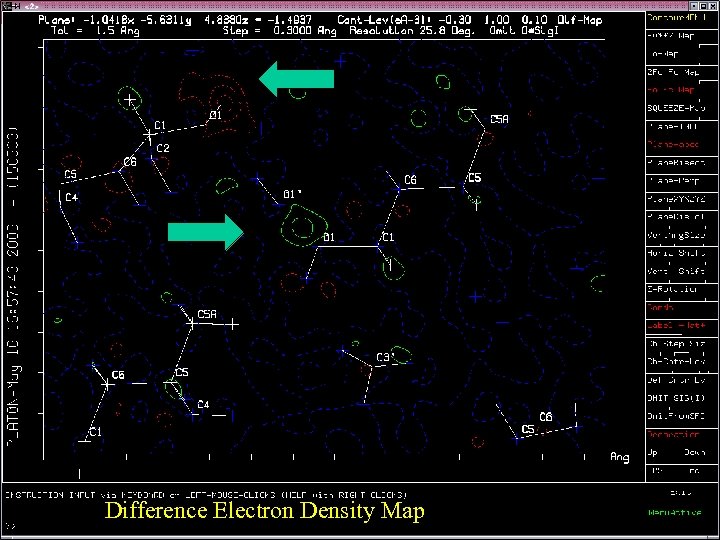Viewport: 720px width, 540px height.
Task: Click the Ch-Cntr-Lev option
Action: [676, 361]
